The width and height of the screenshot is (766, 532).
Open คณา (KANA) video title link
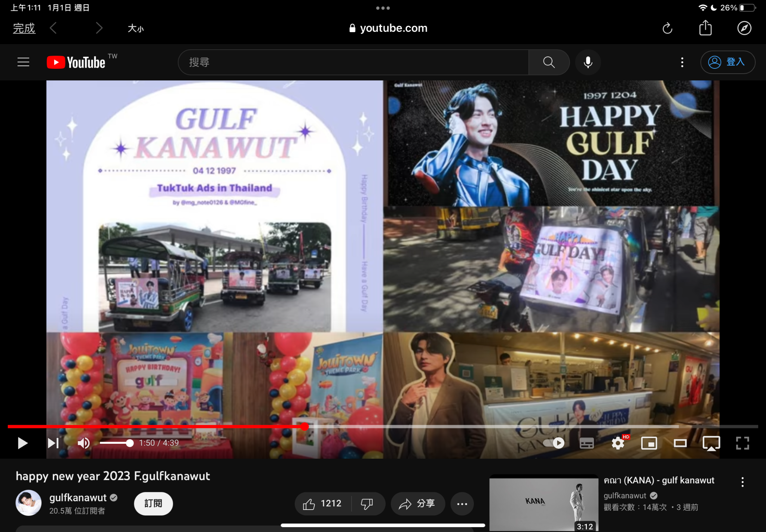(x=659, y=480)
